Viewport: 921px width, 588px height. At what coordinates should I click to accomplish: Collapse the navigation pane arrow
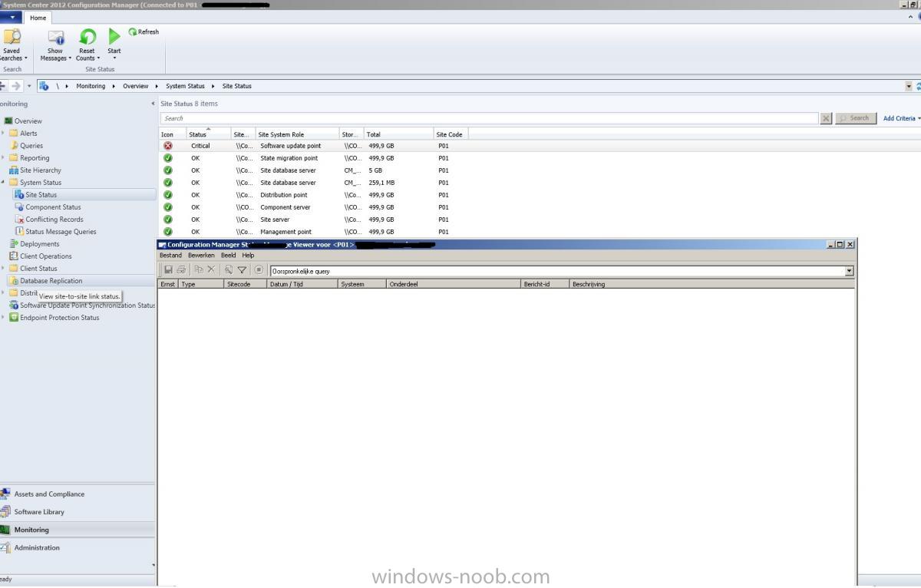[x=153, y=104]
